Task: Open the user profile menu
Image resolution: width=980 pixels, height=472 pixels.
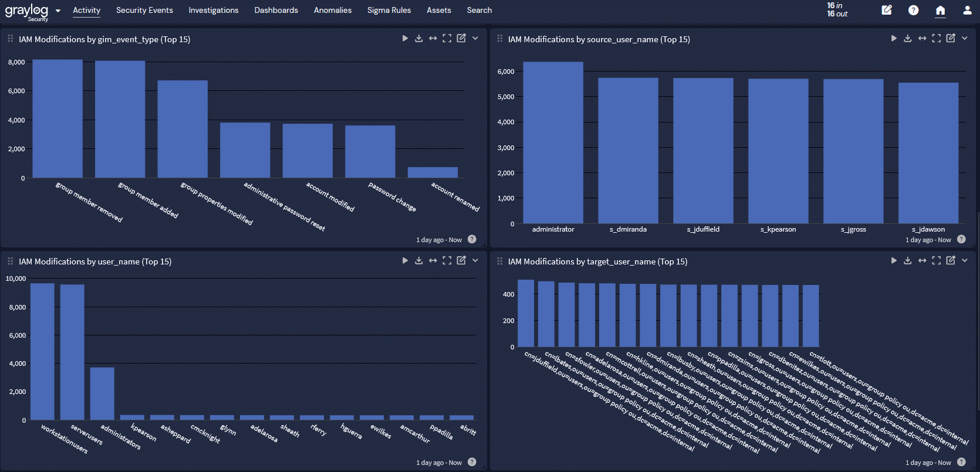Action: [x=967, y=11]
